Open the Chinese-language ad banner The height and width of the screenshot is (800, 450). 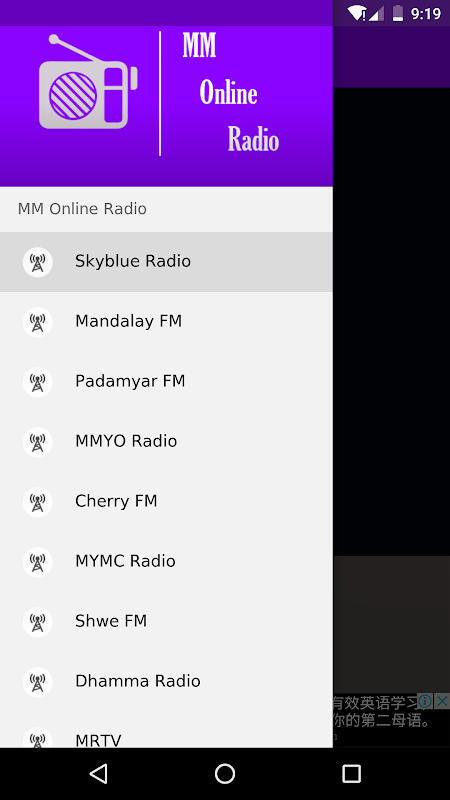click(391, 720)
